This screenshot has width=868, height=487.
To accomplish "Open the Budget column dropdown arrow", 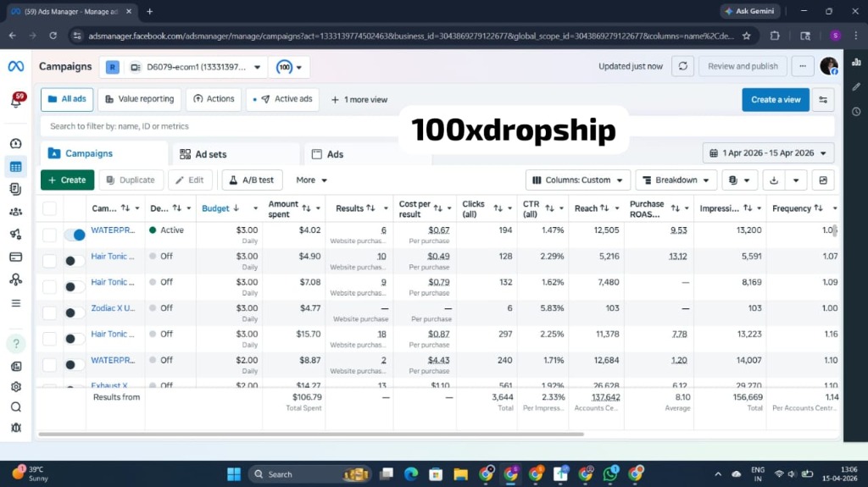I will coord(255,208).
